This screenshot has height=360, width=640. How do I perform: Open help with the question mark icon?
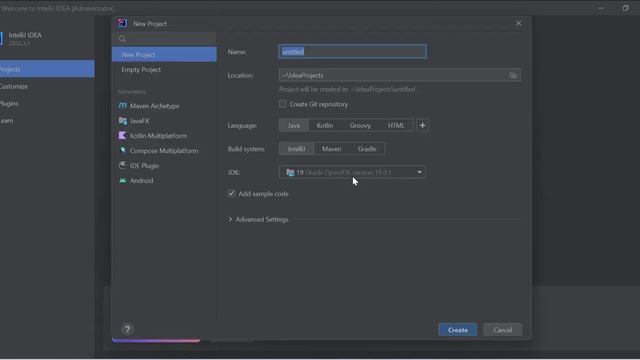click(x=127, y=329)
